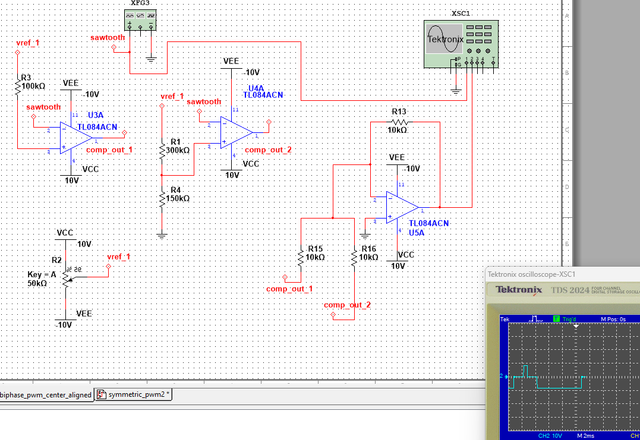Click the comp_out_1 connector below R15
The height and width of the screenshot is (440, 640).
coord(285,278)
